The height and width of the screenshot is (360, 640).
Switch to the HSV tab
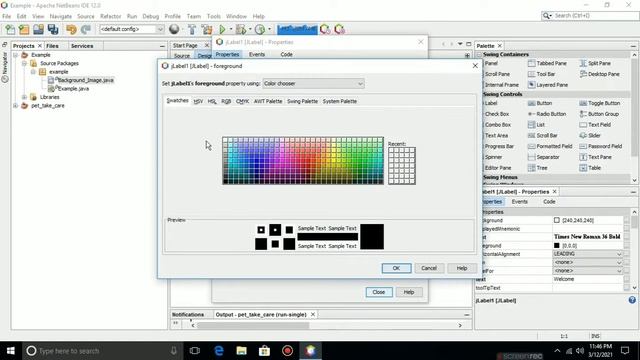coord(198,101)
